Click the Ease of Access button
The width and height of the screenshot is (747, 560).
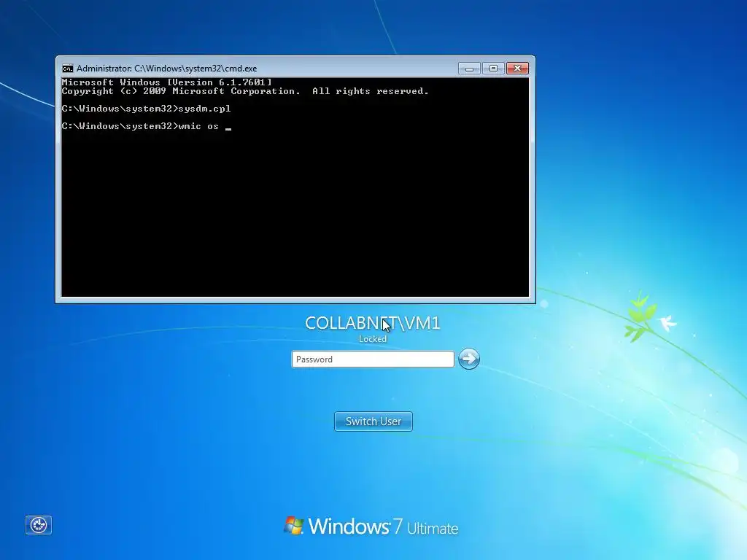coord(39,525)
